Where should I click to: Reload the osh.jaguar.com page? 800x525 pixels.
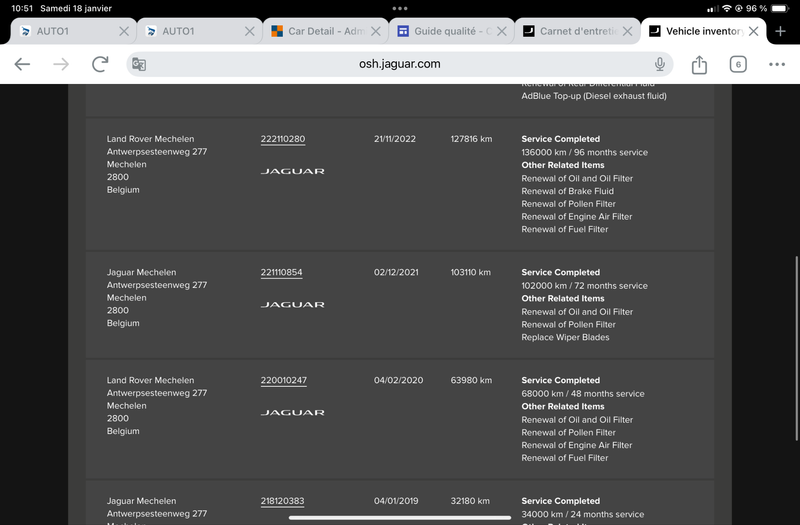100,64
